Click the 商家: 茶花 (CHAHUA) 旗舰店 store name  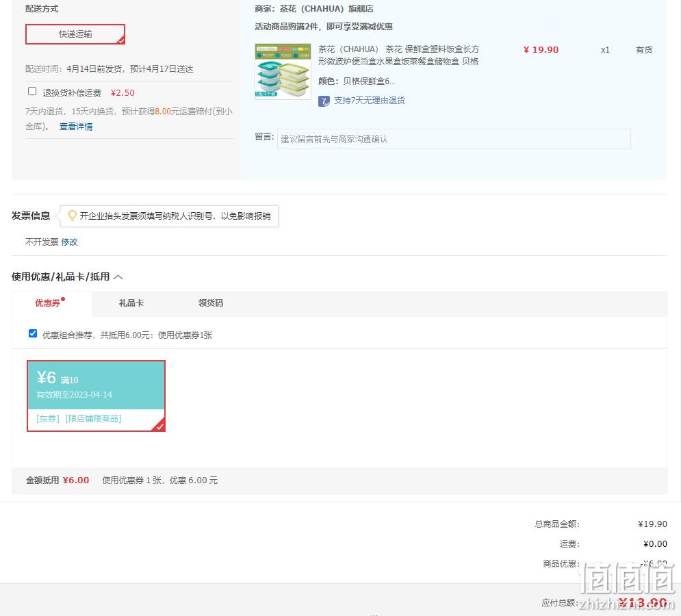[314, 9]
